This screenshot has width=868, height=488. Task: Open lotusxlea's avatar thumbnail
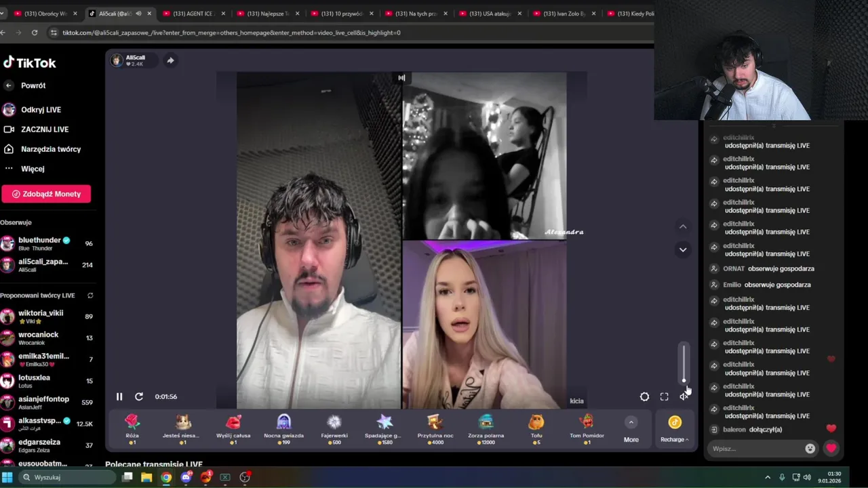(7, 381)
